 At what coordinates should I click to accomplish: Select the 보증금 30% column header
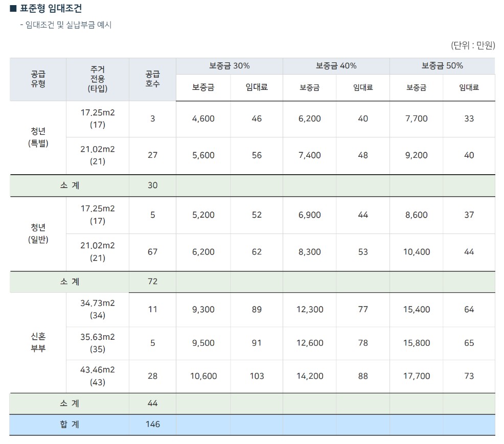tap(228, 65)
